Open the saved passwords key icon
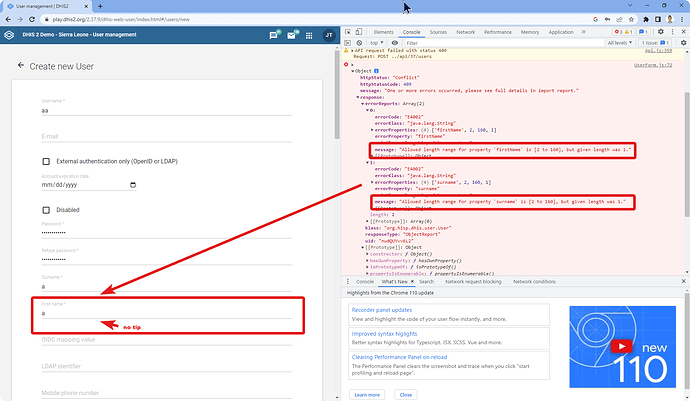The height and width of the screenshot is (401, 690). point(607,19)
